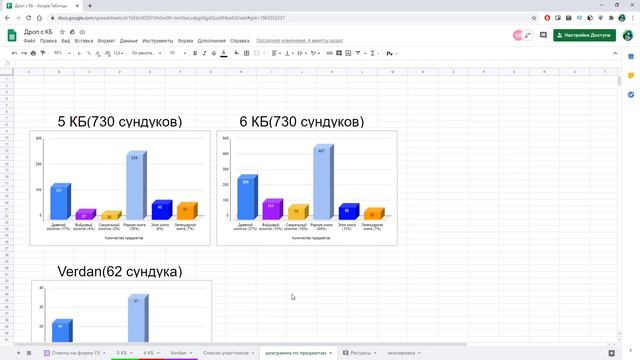
Task: Open the last edit history link
Action: point(299,41)
